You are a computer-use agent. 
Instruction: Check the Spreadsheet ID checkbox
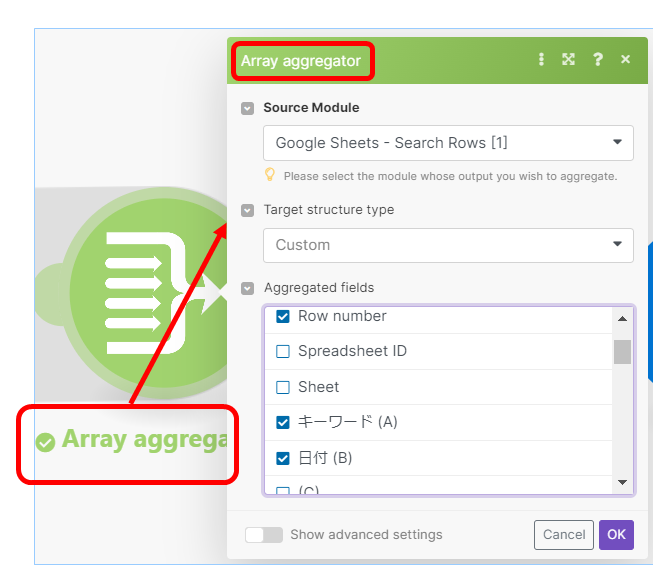tap(283, 351)
